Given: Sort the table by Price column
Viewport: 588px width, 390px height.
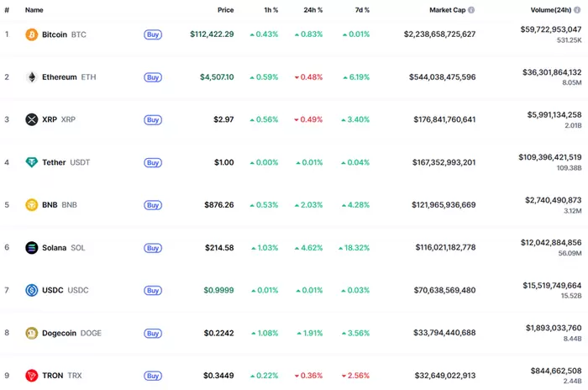Looking at the screenshot, I should pos(225,10).
